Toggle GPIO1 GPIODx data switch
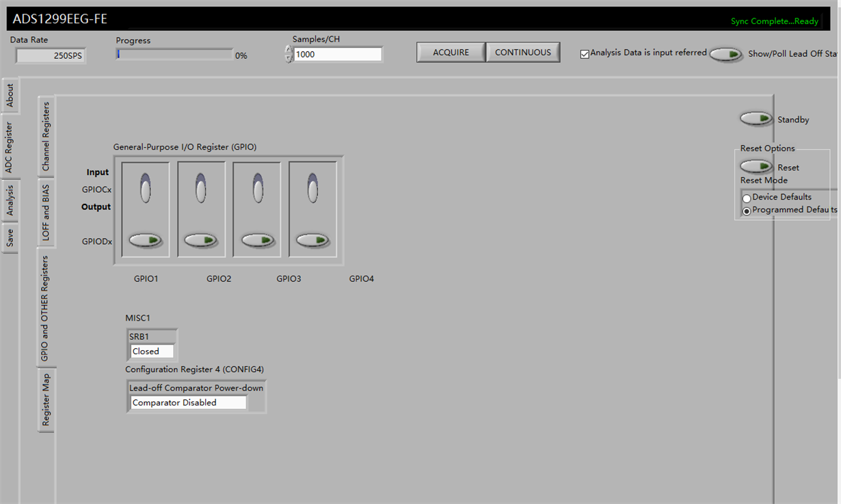Screen dimensions: 841x504 click(x=146, y=240)
